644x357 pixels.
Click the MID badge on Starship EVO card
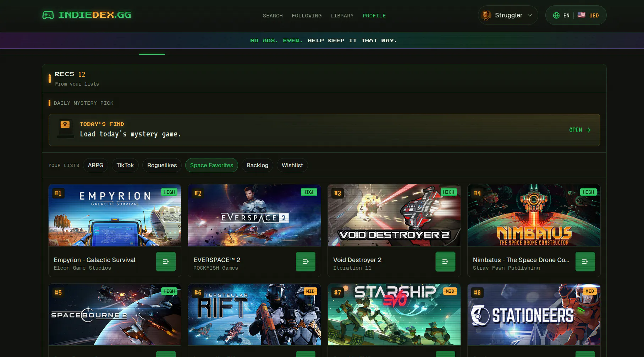click(x=450, y=291)
